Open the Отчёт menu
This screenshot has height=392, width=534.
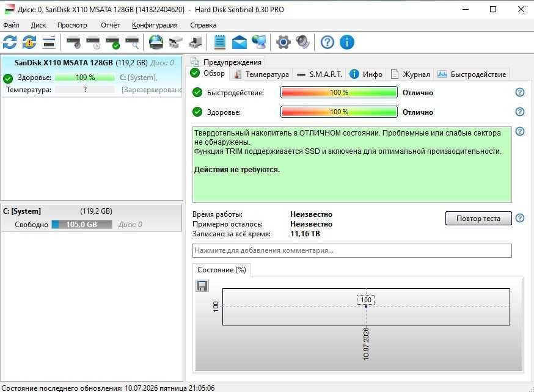[111, 25]
